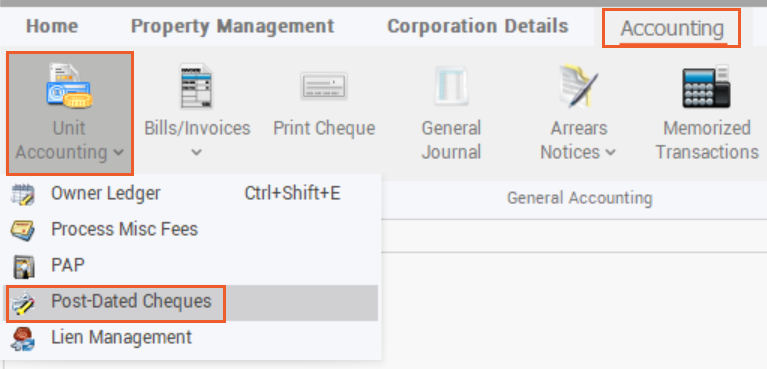Go to the Corporation Details tab
This screenshot has height=369, width=767.
(478, 26)
